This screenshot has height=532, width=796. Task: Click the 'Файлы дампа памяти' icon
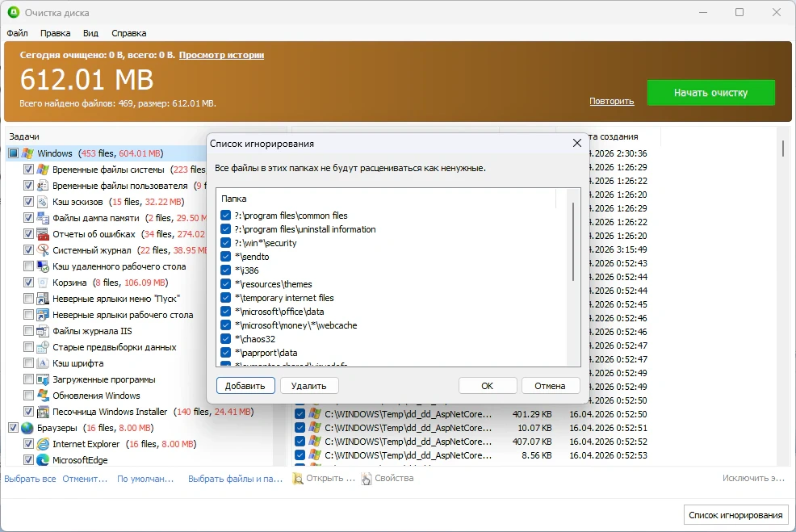coord(43,218)
